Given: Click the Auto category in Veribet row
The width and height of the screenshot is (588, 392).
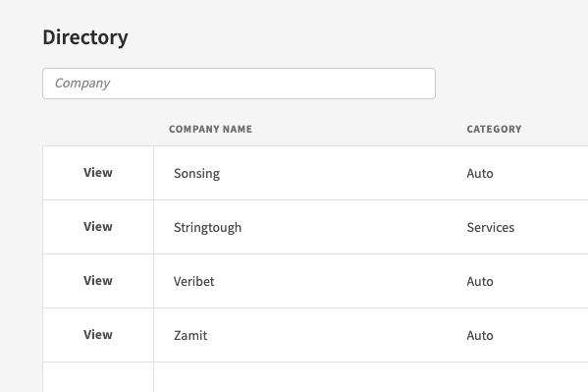Looking at the screenshot, I should point(480,282).
